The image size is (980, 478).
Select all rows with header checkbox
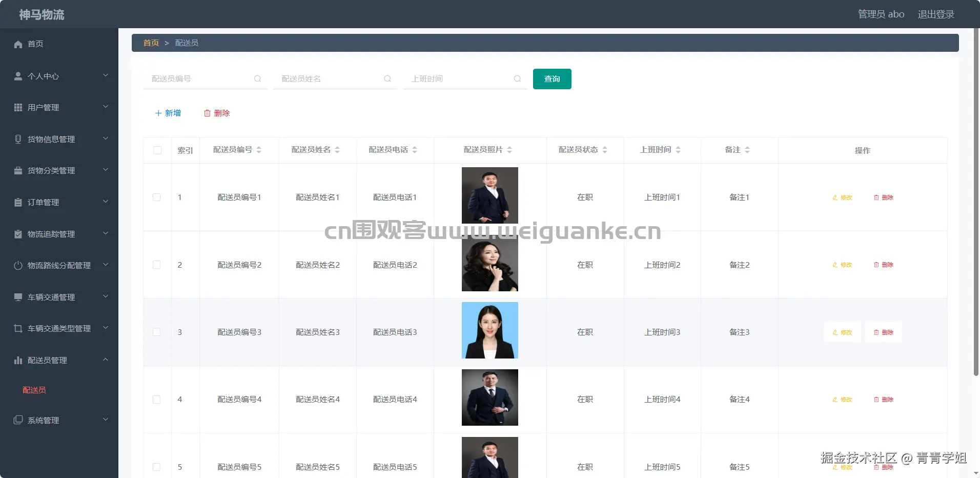[x=157, y=150]
